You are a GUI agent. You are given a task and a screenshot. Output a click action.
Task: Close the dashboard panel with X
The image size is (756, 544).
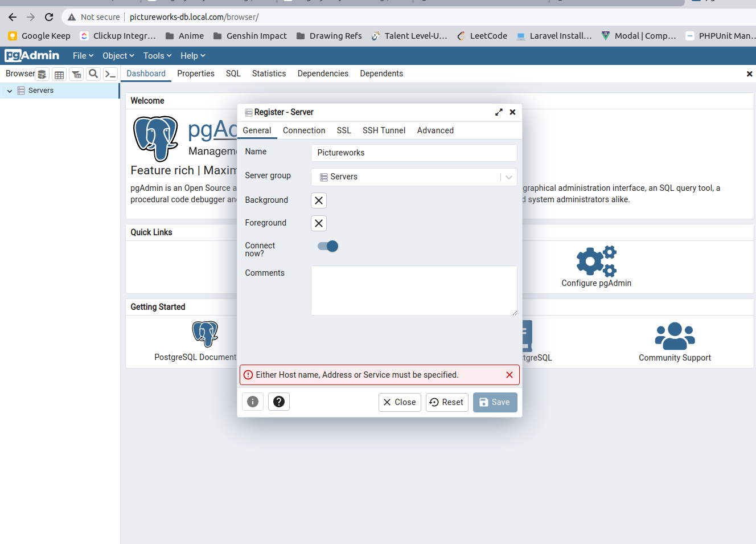(x=749, y=74)
